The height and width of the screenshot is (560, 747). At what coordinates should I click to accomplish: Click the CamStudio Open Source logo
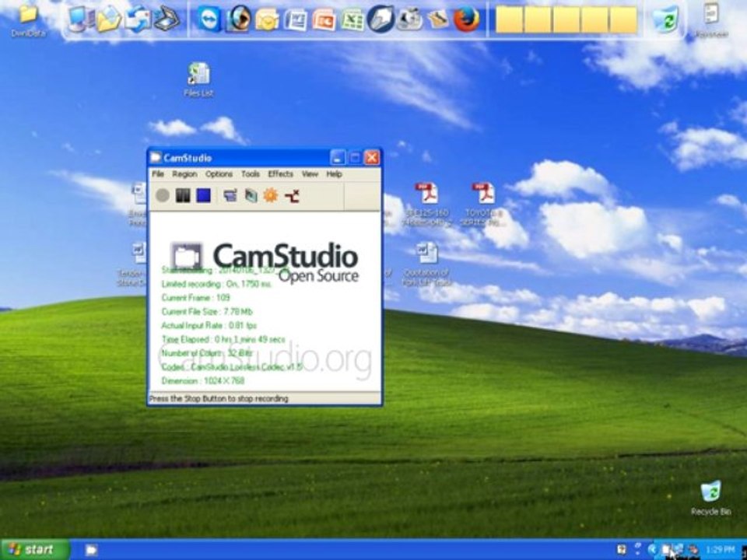click(265, 261)
